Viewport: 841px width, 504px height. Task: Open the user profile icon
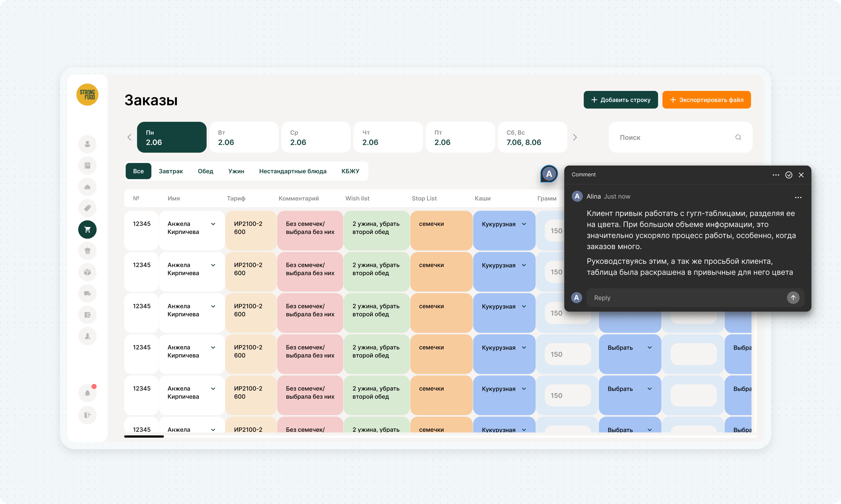(87, 144)
